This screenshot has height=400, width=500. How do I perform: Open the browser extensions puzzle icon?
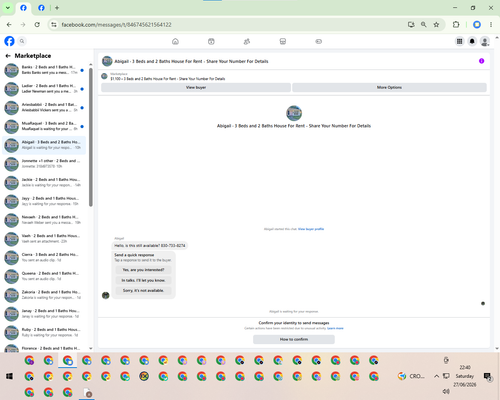(x=456, y=25)
